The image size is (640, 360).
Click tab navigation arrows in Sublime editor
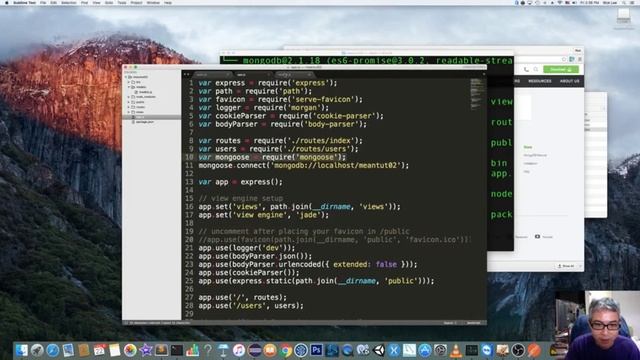click(187, 75)
